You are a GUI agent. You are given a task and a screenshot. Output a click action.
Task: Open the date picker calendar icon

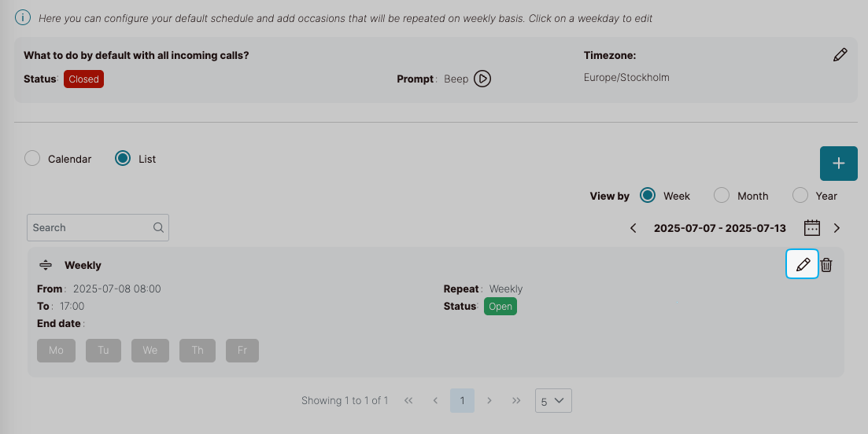tap(812, 228)
